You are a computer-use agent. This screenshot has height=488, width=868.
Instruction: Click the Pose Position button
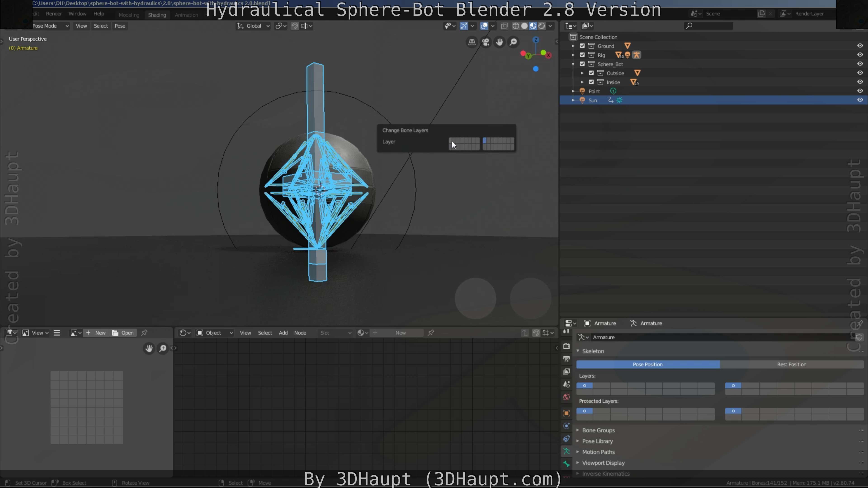(648, 364)
